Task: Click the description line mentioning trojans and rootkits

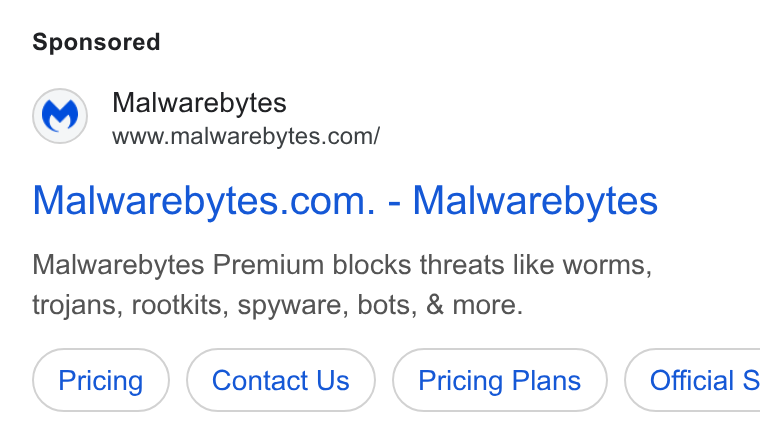Action: pyautogui.click(x=278, y=305)
